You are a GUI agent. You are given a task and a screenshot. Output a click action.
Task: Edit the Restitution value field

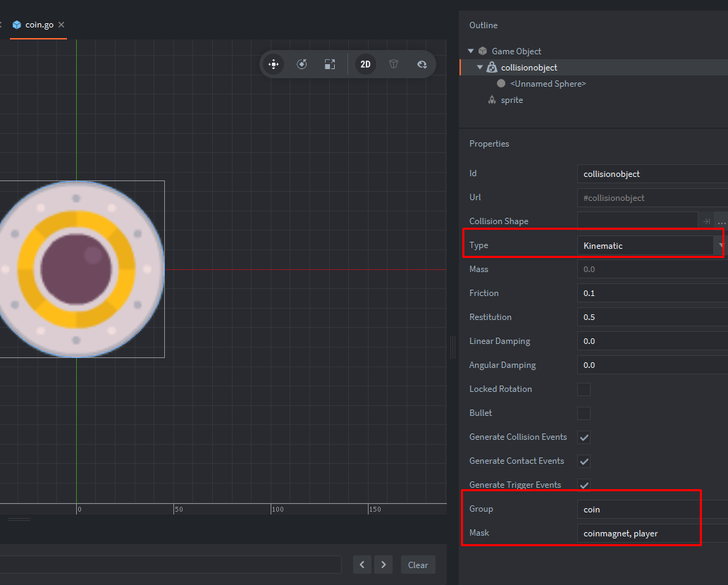pyautogui.click(x=653, y=317)
